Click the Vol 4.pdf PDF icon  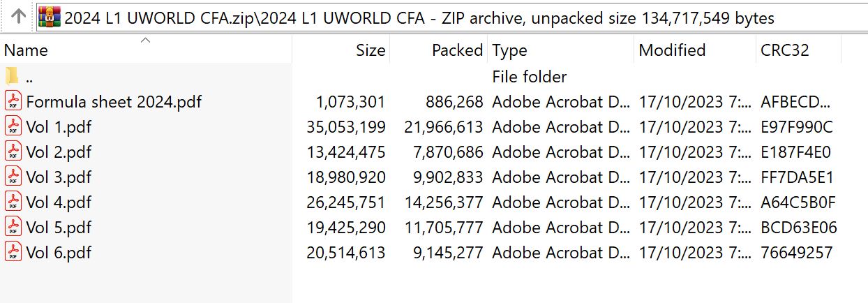click(13, 202)
